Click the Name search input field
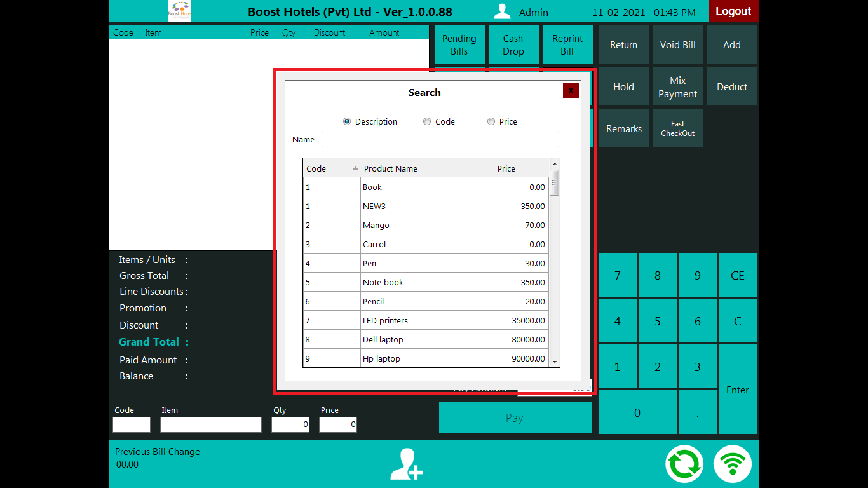 point(440,140)
